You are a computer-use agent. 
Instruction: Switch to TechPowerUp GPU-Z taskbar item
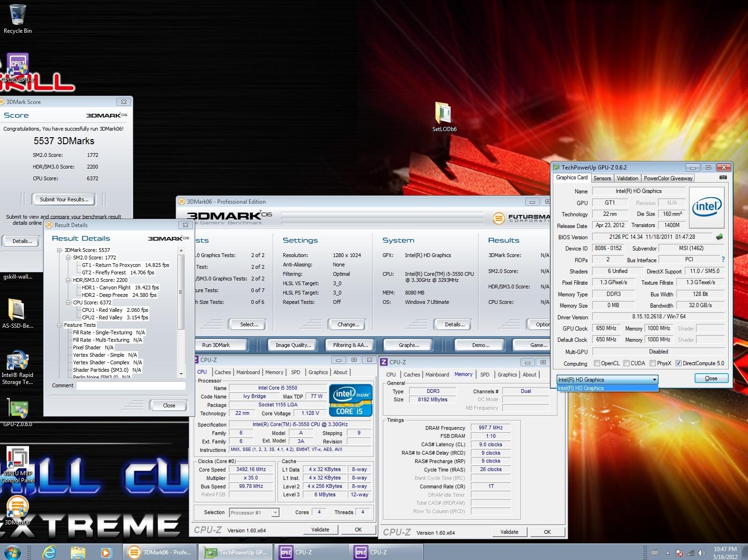pos(236,553)
